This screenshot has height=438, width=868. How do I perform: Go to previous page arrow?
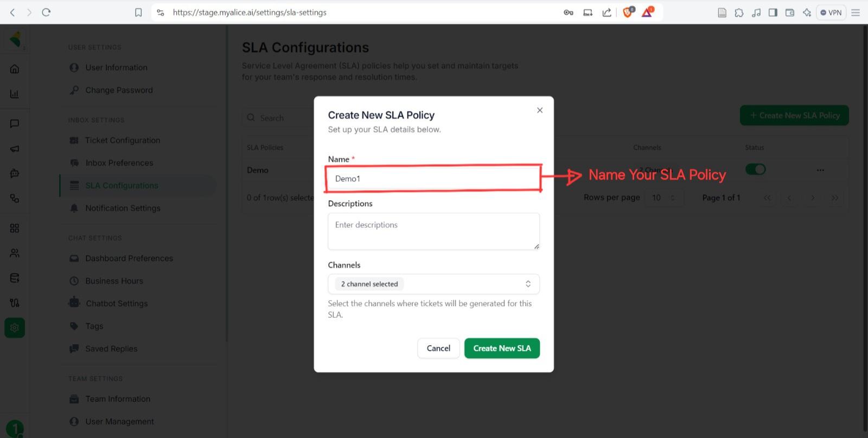point(789,198)
